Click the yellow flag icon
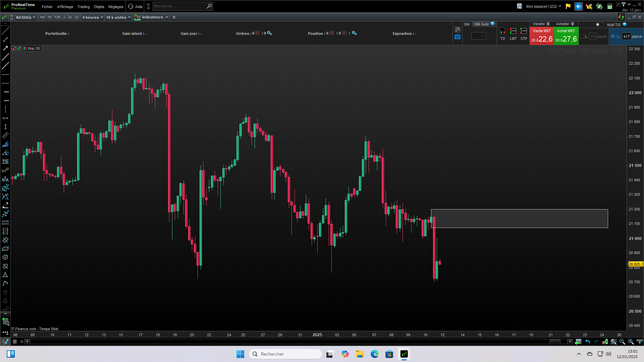 point(568,6)
